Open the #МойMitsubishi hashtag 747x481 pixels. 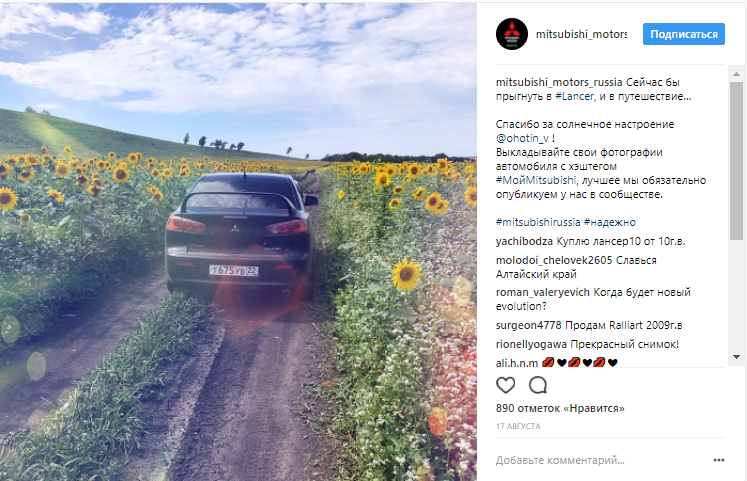pyautogui.click(x=536, y=180)
